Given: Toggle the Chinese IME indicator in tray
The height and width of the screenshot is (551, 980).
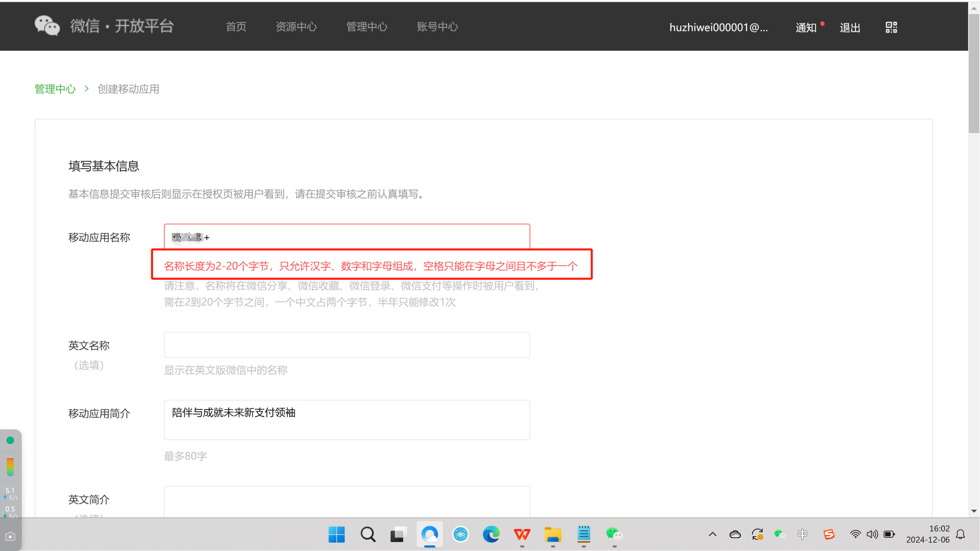Looking at the screenshot, I should [802, 534].
